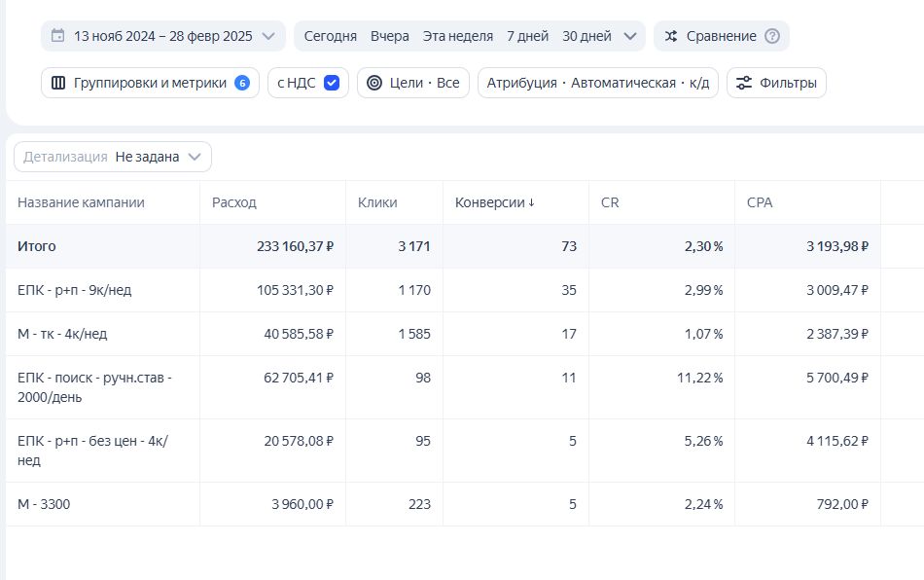The height and width of the screenshot is (580, 924).
Task: Sort table by CPA column header
Action: (760, 202)
